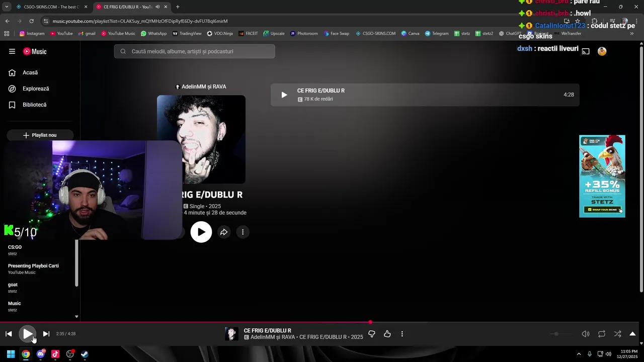Image resolution: width=644 pixels, height=362 pixels.
Task: Open the Instagram bookmark
Action: (32, 34)
